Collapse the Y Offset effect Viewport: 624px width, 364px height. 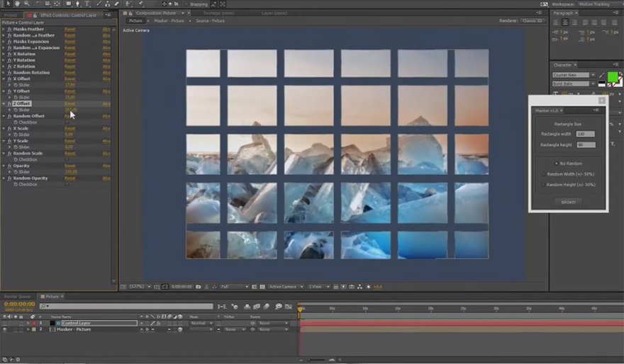[4, 91]
